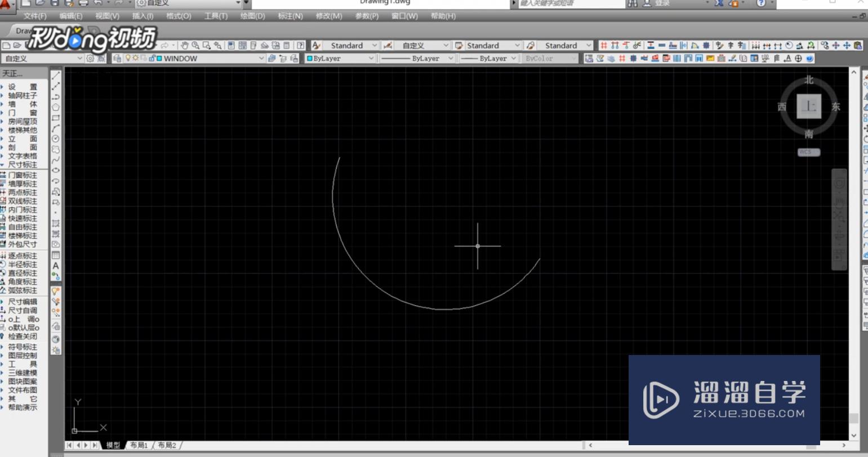Open the 编辑(E) menu
Viewport: 868px width, 457px height.
pos(71,16)
